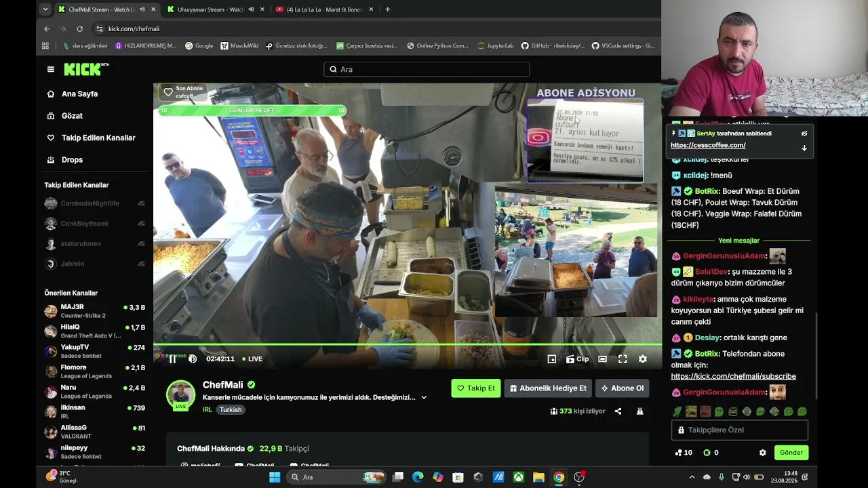Image resolution: width=868 pixels, height=488 pixels.
Task: Open HilalQ recommended channel
Action: [94, 331]
